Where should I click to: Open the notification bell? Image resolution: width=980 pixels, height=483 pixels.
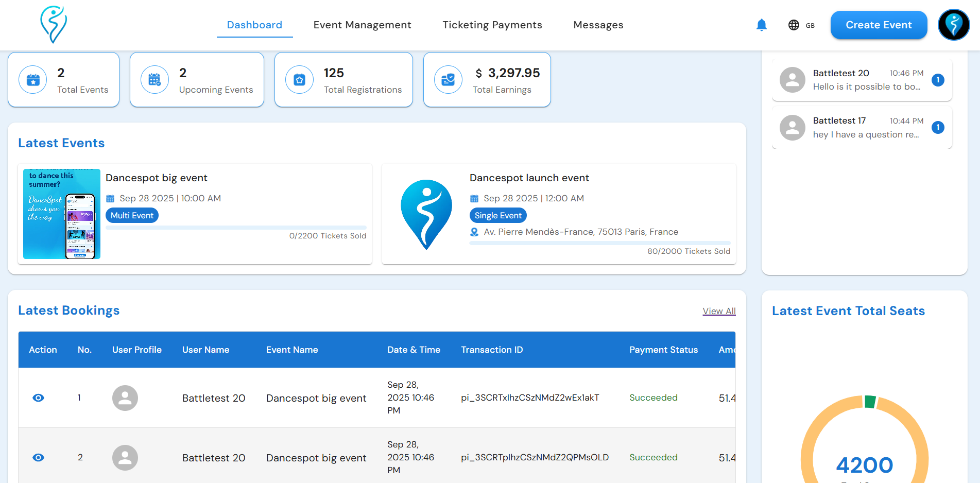tap(762, 24)
